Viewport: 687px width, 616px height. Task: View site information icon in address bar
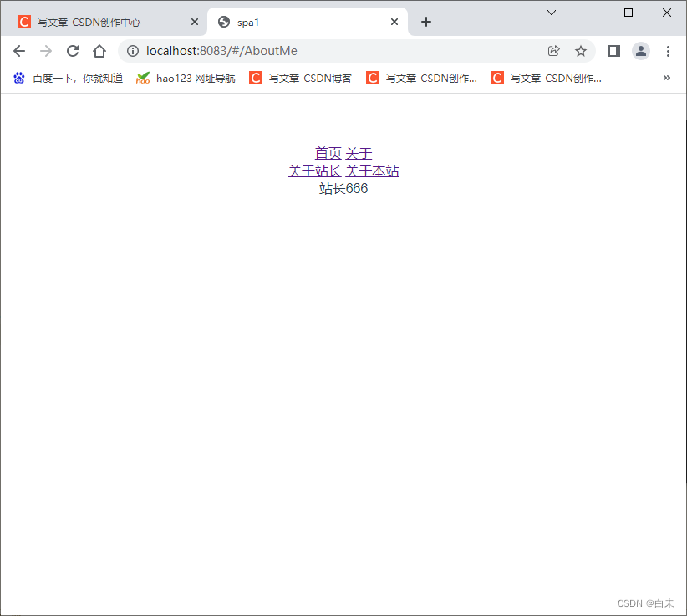133,51
